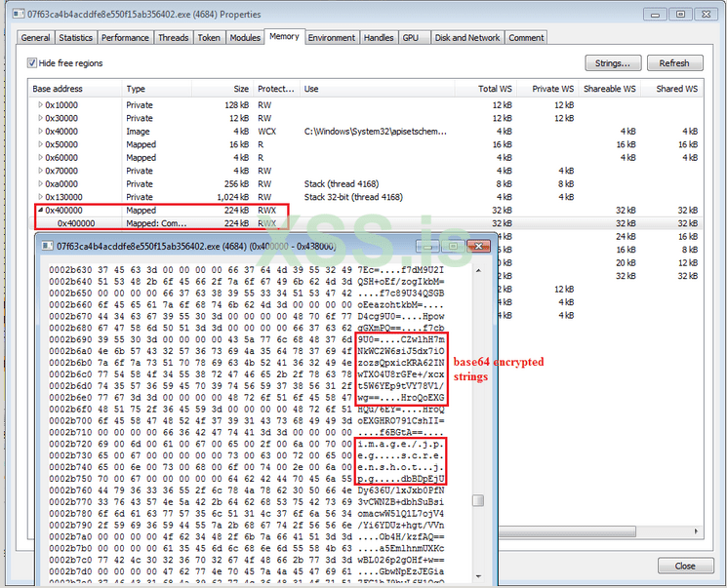
Task: Click the ASCII text wBL026p2gOHf+w==
Action: click(401, 560)
